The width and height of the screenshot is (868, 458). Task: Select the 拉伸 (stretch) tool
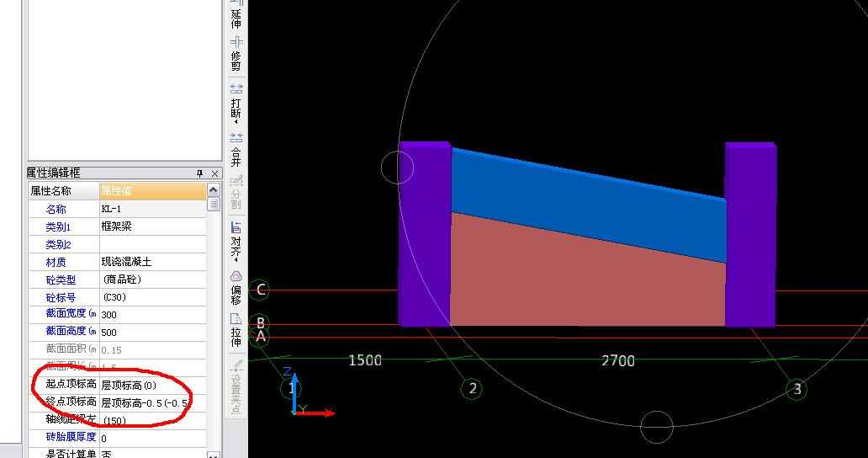tap(236, 330)
